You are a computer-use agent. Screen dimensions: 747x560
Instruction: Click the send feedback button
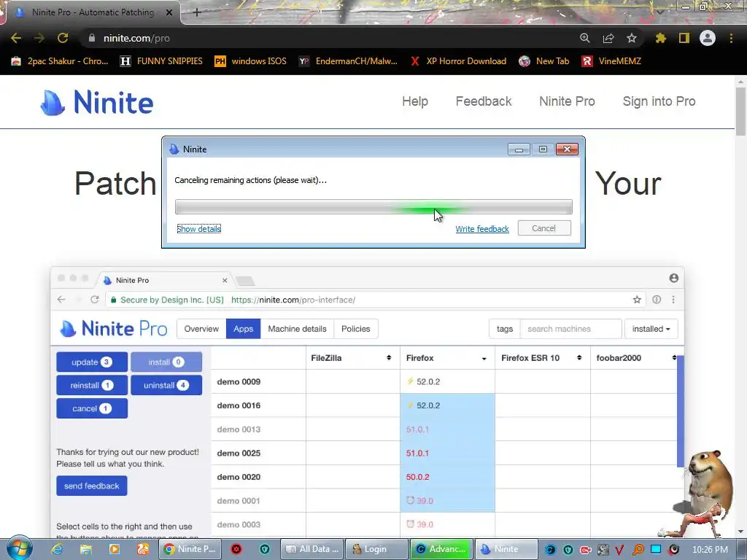(x=92, y=486)
